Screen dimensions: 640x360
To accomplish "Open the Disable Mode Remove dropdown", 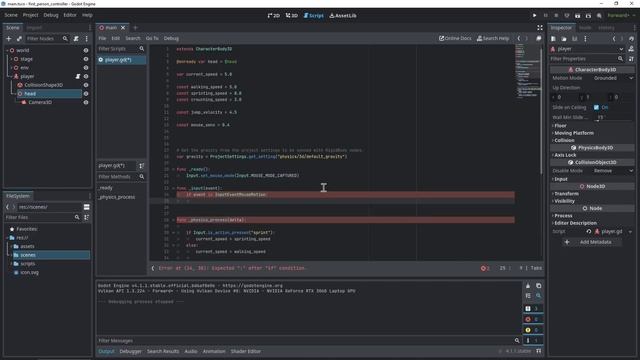I will (613, 171).
